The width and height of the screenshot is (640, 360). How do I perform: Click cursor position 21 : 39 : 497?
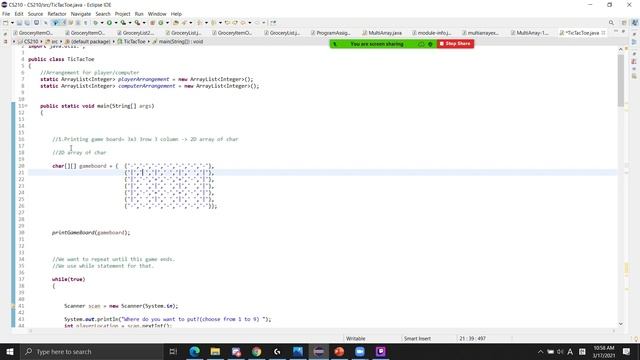[472, 338]
